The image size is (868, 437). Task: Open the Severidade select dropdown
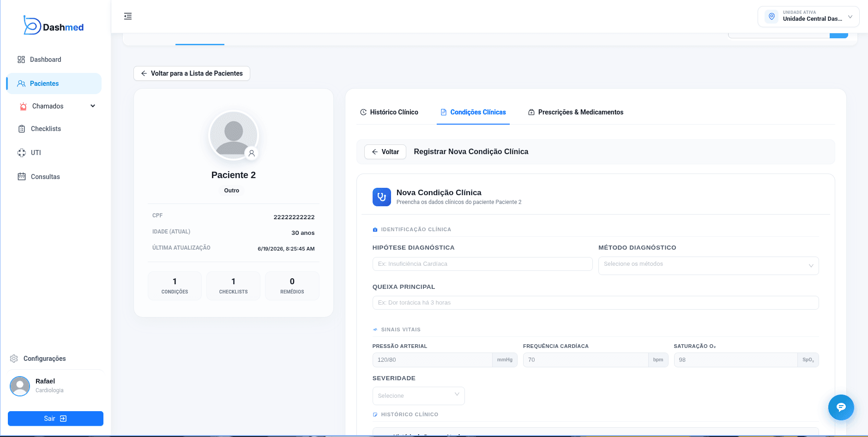[x=419, y=396]
